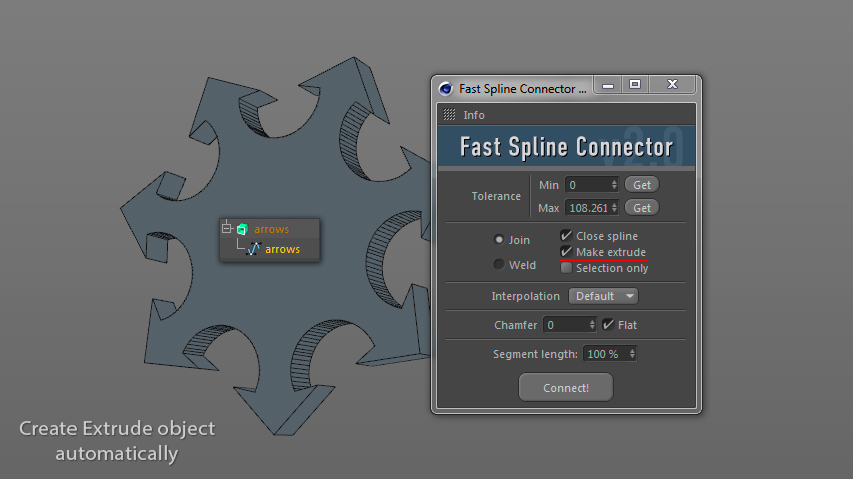Click the Tolerance label
This screenshot has height=479, width=853.
point(496,196)
